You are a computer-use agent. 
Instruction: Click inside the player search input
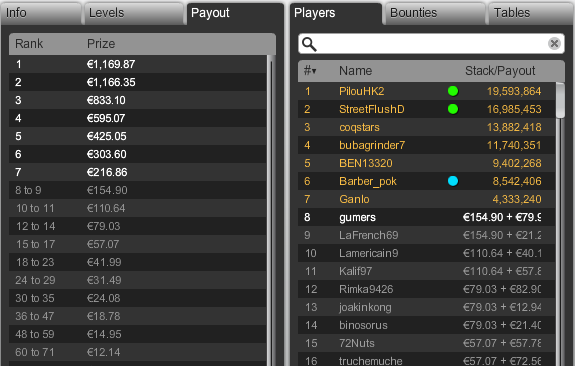(432, 44)
